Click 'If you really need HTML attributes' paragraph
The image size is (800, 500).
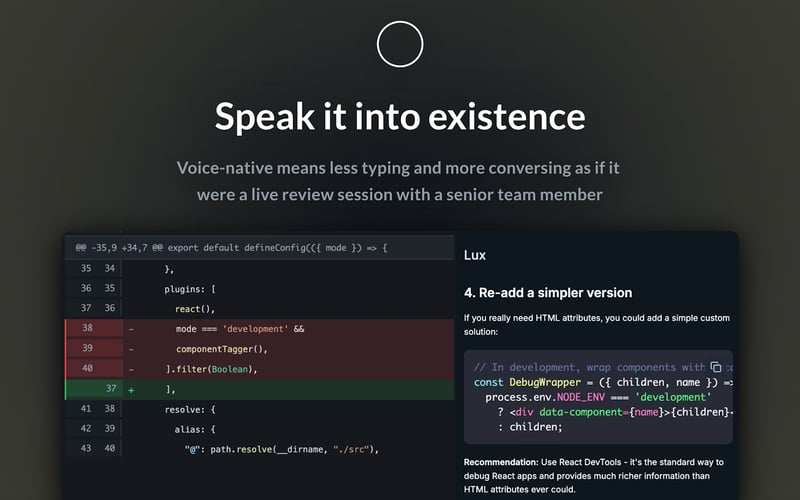pos(596,324)
